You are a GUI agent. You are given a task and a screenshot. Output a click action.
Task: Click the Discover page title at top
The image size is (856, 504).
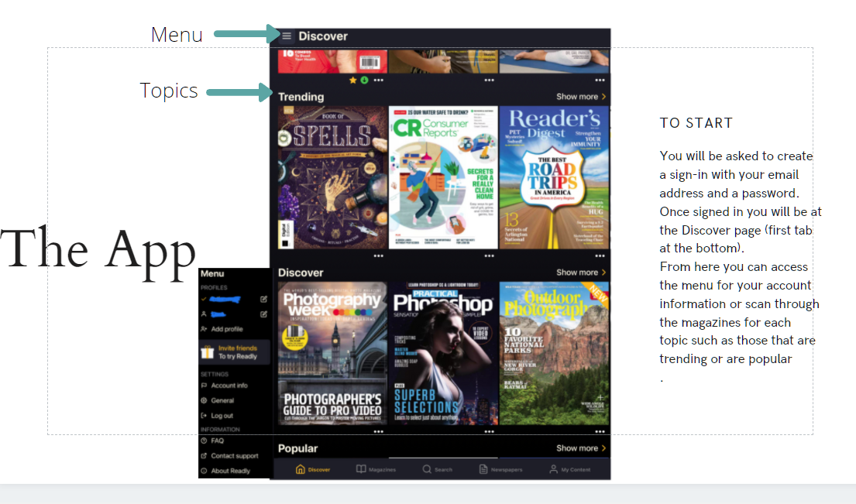coord(323,36)
